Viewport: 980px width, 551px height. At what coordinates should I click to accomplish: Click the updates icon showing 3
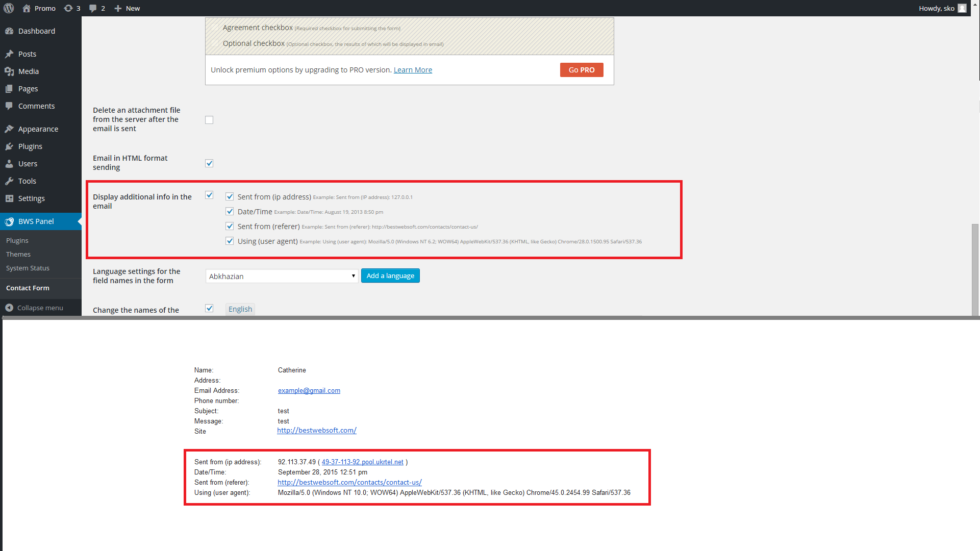[68, 8]
